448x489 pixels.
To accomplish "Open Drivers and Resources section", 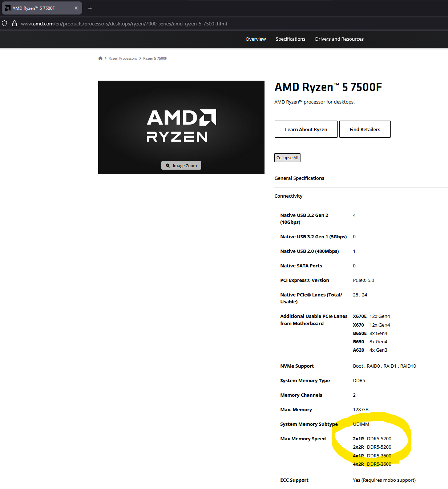I will pyautogui.click(x=339, y=39).
